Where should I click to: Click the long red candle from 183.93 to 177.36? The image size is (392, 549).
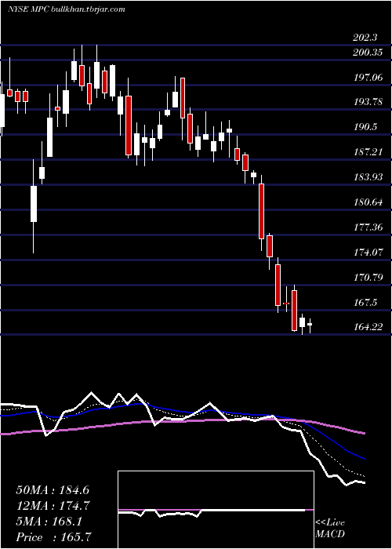point(261,212)
